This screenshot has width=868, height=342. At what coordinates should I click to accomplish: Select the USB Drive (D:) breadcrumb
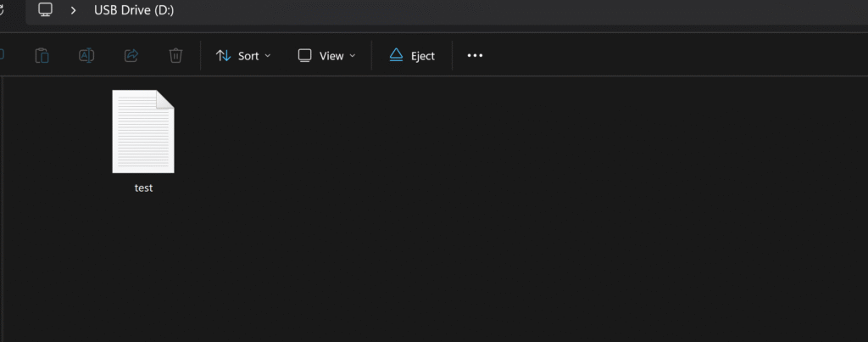coord(134,10)
